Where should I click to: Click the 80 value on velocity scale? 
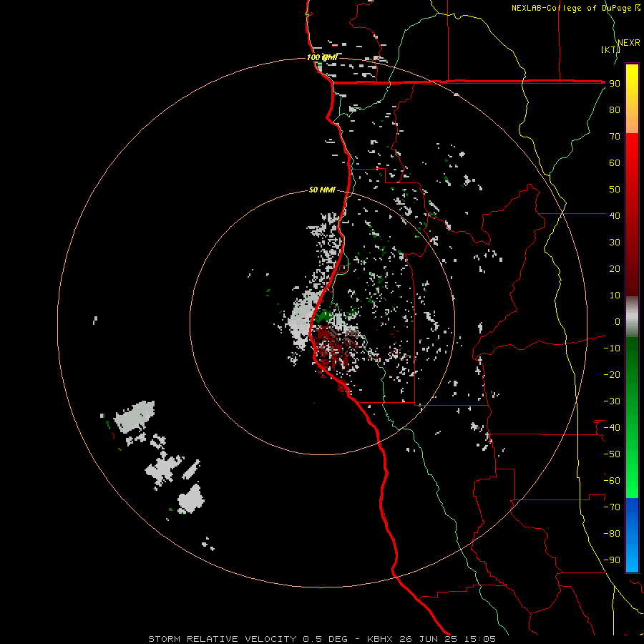coord(615,109)
